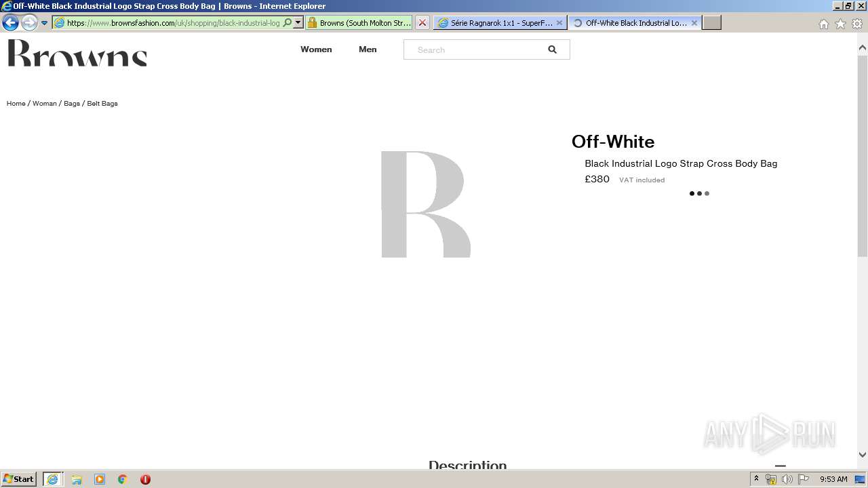Click the volume speaker tray icon

(x=787, y=479)
